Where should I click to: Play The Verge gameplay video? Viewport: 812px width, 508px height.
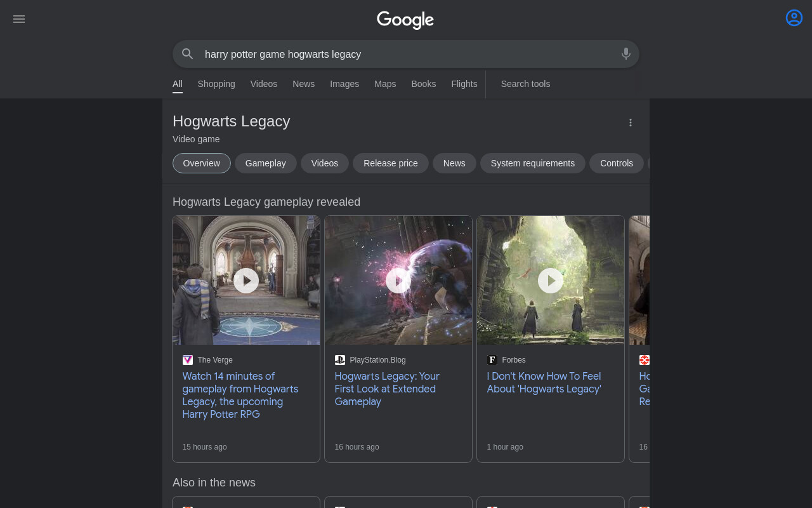point(246,281)
